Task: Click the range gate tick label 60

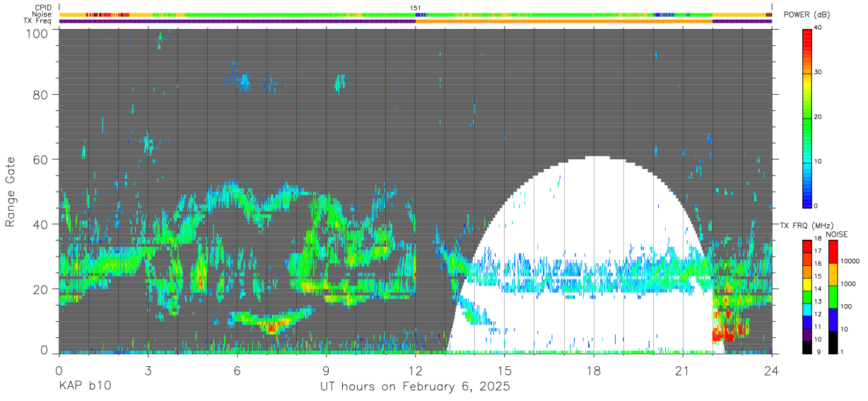Action: [x=42, y=159]
